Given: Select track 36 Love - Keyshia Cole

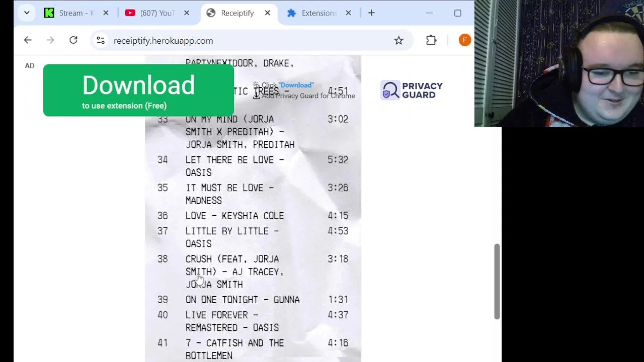Looking at the screenshot, I should 234,216.
